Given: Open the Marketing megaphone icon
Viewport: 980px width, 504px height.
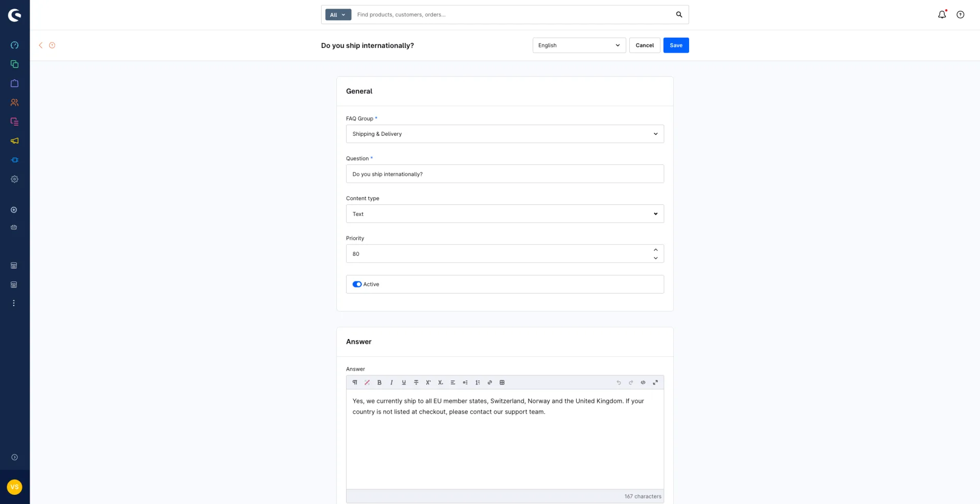Looking at the screenshot, I should (x=14, y=141).
